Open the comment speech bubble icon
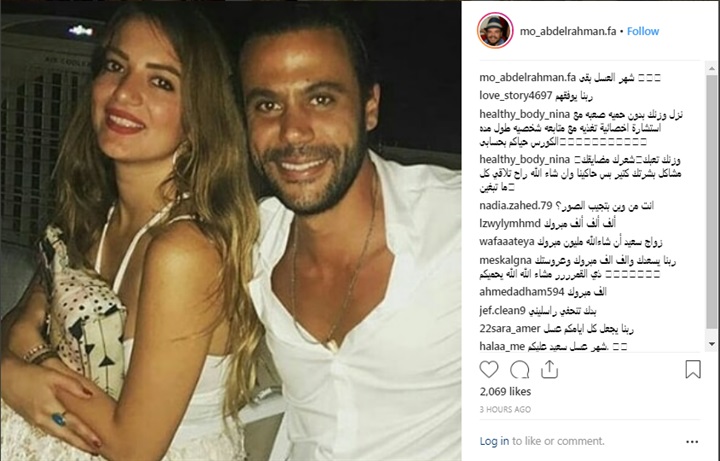The height and width of the screenshot is (461, 720). 520,370
